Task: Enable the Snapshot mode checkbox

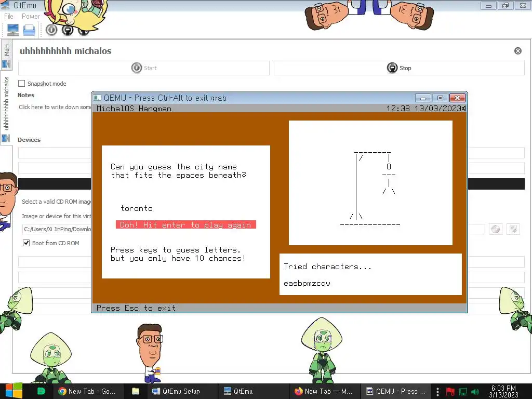Action: 21,84
